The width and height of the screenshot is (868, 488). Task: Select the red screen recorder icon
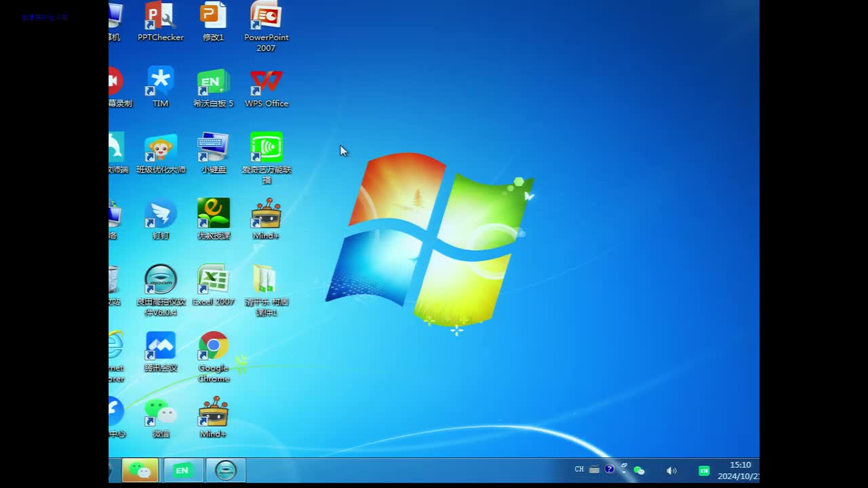pyautogui.click(x=119, y=87)
